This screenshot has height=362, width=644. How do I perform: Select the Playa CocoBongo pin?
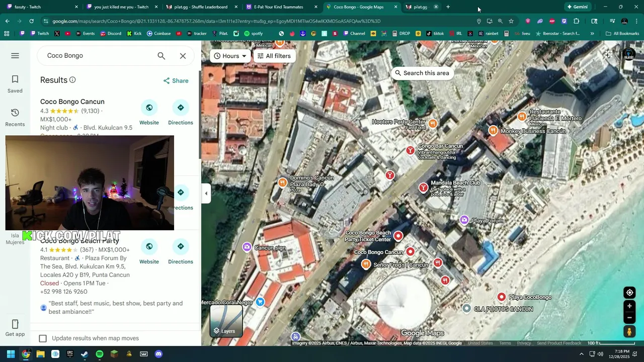click(x=501, y=297)
